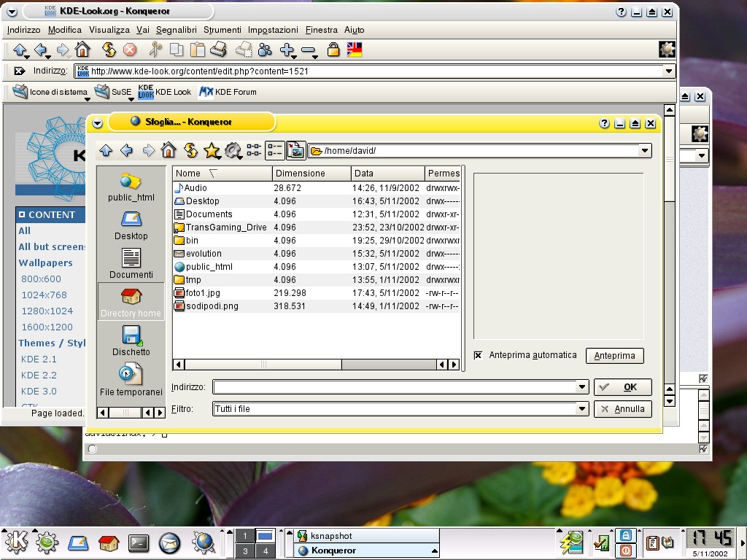Switch to virtual desktop 3 in pager

[245, 551]
